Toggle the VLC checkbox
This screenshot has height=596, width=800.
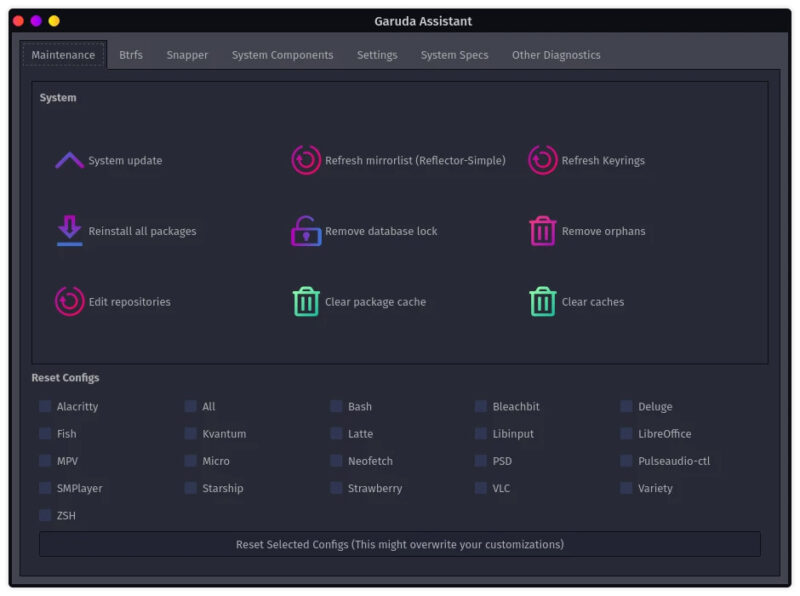[482, 489]
